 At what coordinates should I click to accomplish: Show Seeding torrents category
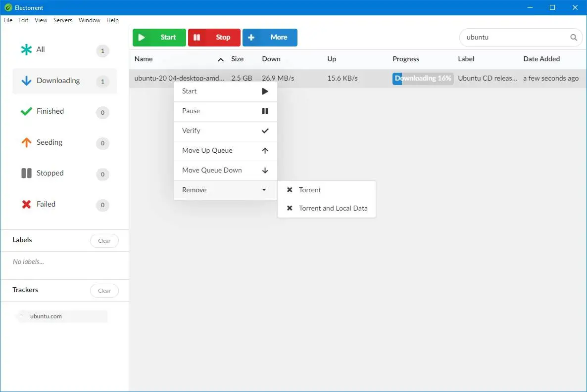pyautogui.click(x=65, y=142)
